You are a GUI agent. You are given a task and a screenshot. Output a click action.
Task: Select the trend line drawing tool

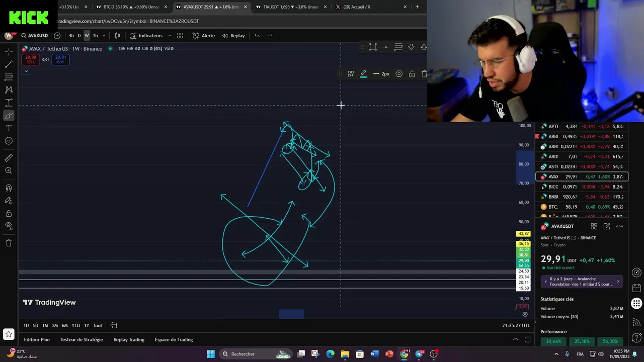tap(9, 64)
